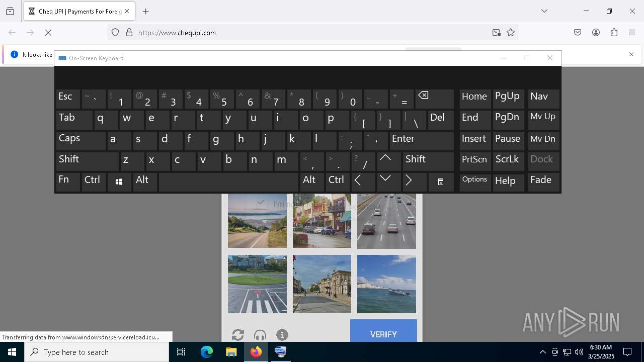Bookmark this page with star icon

pos(511,33)
